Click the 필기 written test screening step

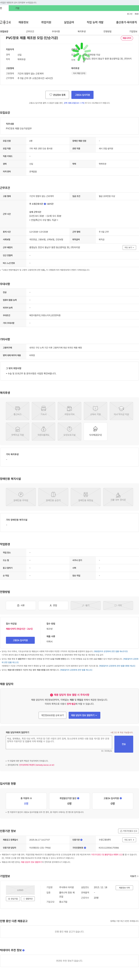coord(86,605)
